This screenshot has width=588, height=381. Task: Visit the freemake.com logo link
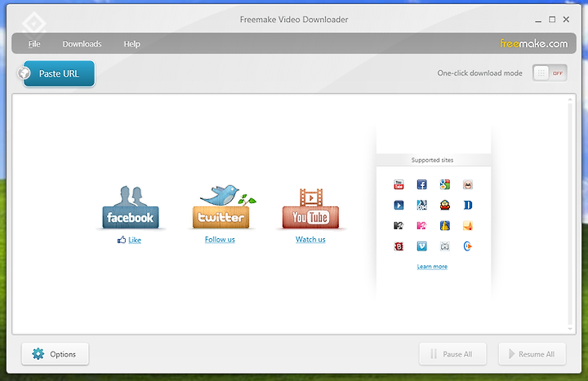click(533, 43)
